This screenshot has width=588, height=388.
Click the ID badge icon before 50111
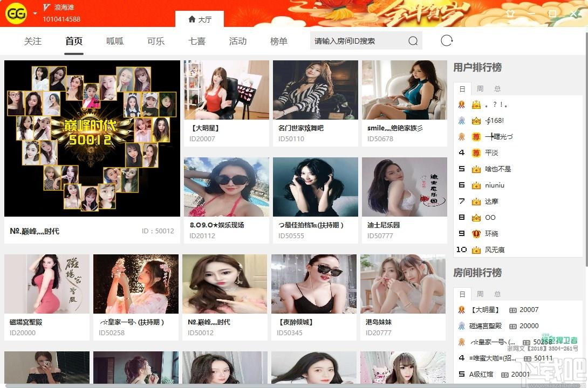[527, 358]
